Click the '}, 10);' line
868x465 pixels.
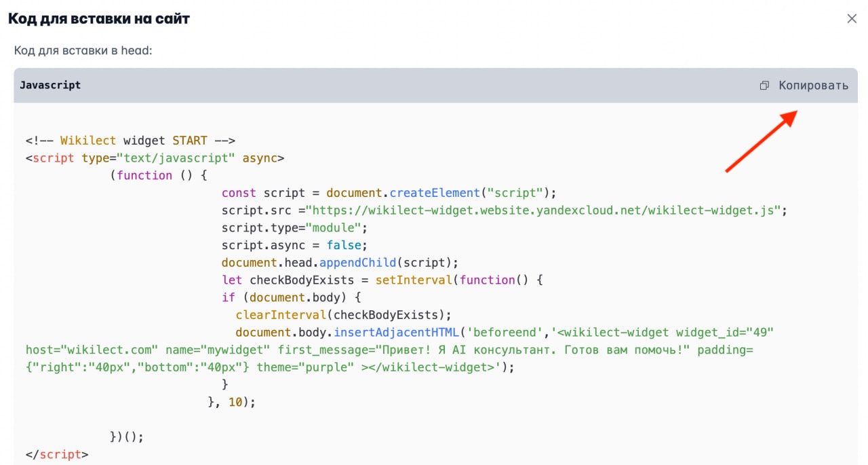point(231,402)
